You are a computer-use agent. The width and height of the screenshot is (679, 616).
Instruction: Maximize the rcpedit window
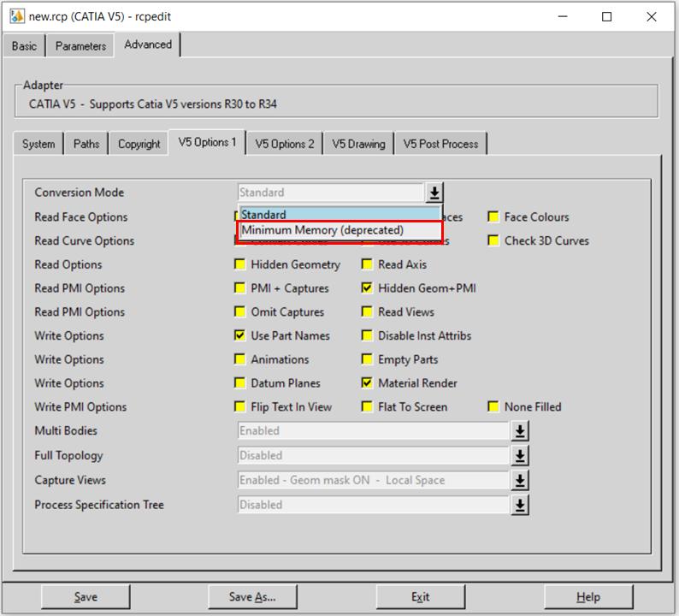pos(607,16)
